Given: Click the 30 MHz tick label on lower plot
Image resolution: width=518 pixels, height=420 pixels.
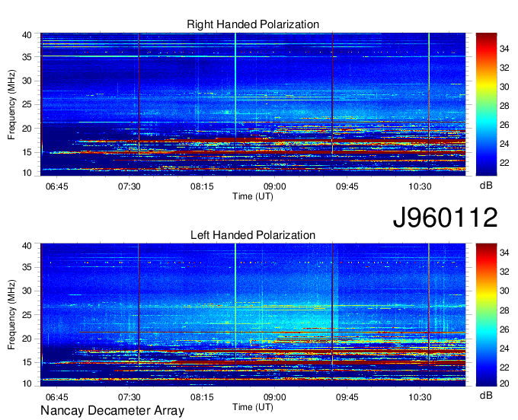Looking at the screenshot, I should (27, 291).
